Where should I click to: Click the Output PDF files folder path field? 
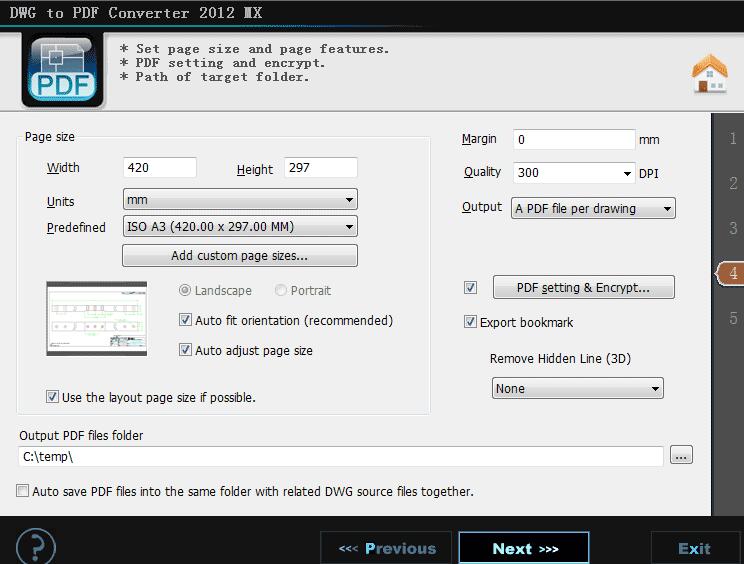(341, 456)
